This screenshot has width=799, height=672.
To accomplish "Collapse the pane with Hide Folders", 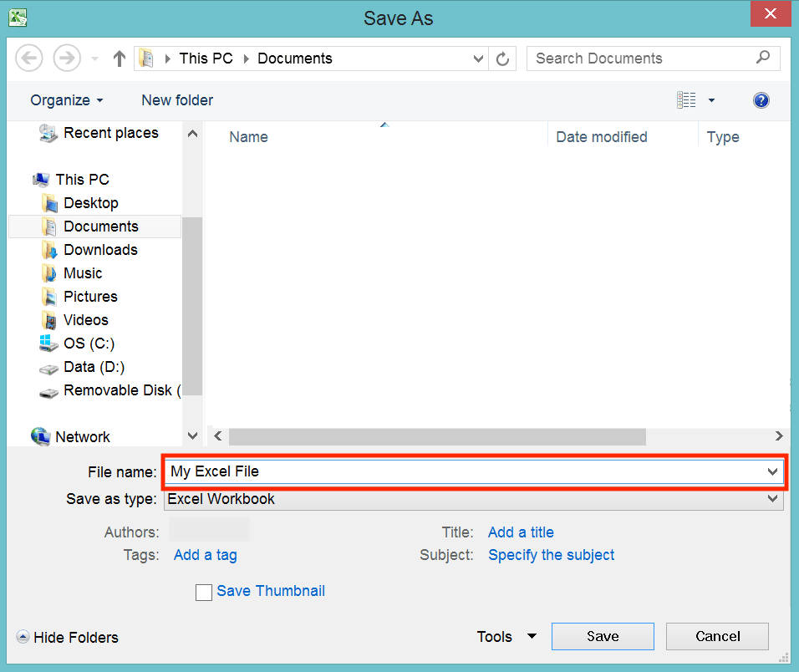I will (67, 638).
